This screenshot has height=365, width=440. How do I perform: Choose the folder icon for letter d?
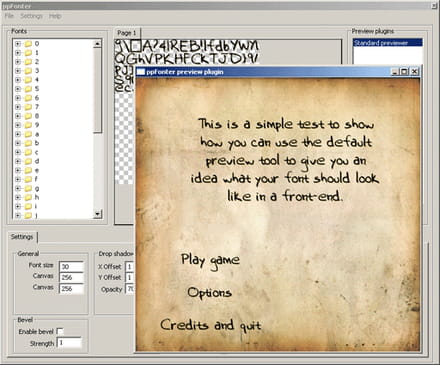[x=28, y=161]
